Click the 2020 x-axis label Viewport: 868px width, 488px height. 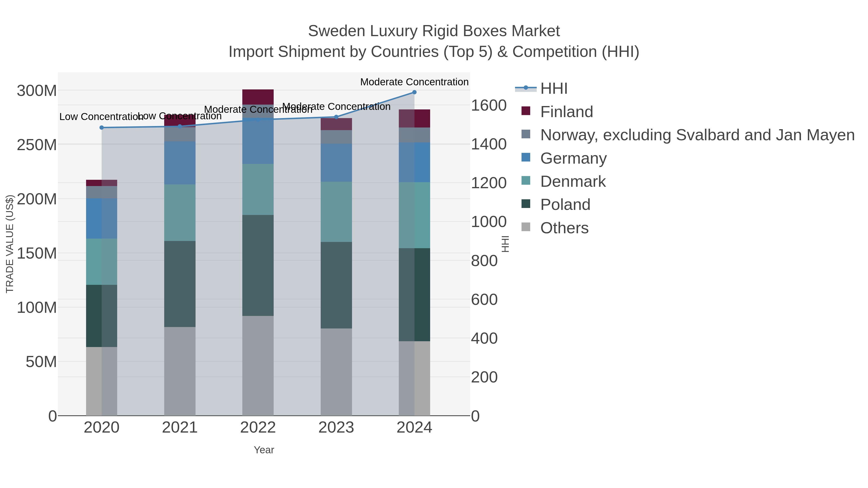point(102,428)
